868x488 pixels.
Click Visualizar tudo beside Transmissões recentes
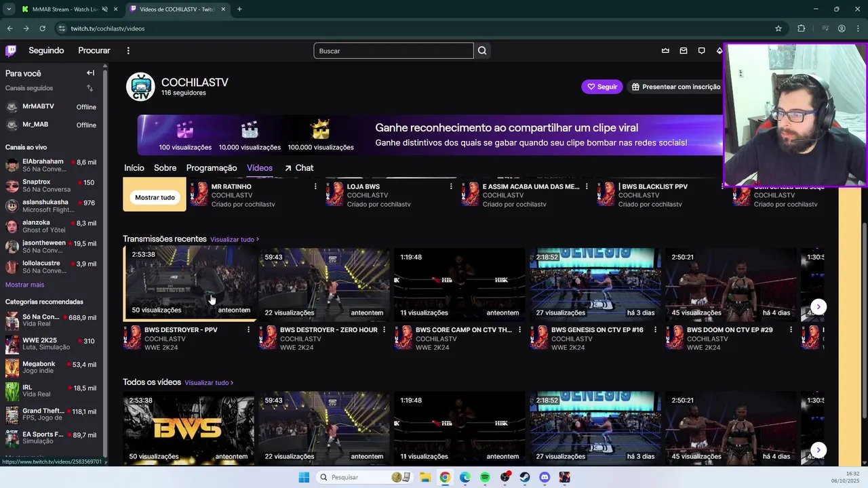coord(235,239)
